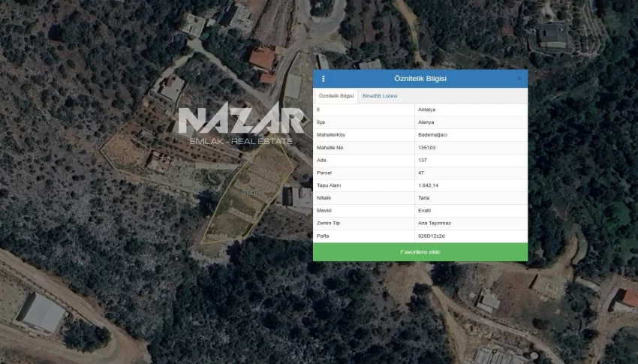Click the Zemin Tip value Ana Taşınmaz
This screenshot has height=364, width=638.
point(434,224)
